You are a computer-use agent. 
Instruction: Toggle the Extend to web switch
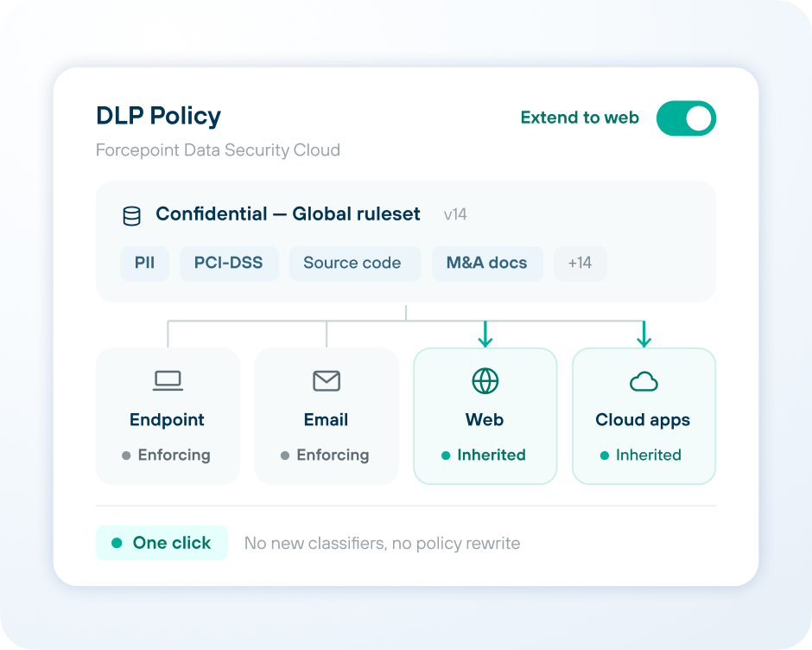[x=686, y=118]
